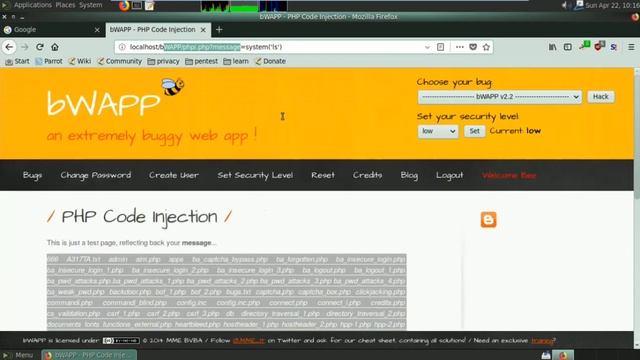The height and width of the screenshot is (360, 640).
Task: Go to Change Password page
Action: (x=96, y=175)
